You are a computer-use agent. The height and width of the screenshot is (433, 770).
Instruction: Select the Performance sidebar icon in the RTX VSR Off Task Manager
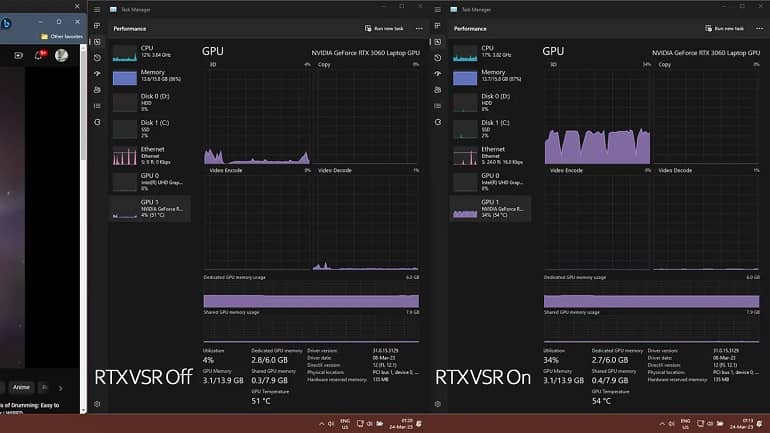[97, 42]
